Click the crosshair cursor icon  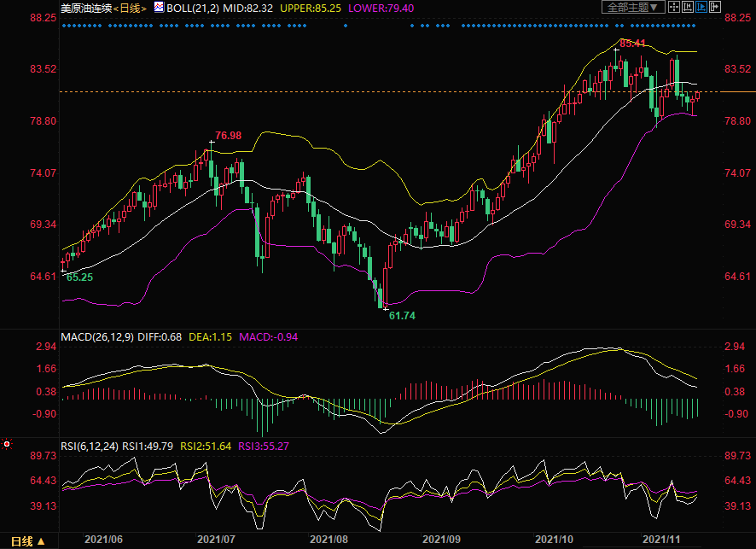point(674,7)
